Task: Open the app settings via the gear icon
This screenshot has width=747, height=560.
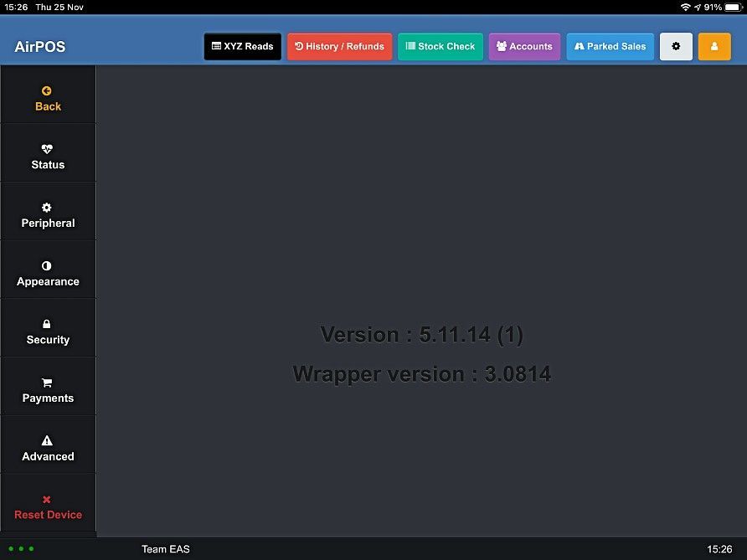Action: (676, 46)
